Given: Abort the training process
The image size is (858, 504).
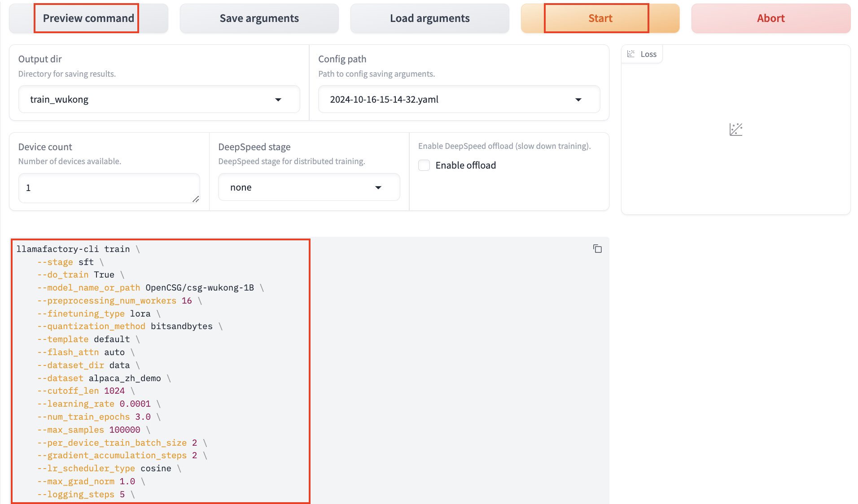Looking at the screenshot, I should coord(770,18).
